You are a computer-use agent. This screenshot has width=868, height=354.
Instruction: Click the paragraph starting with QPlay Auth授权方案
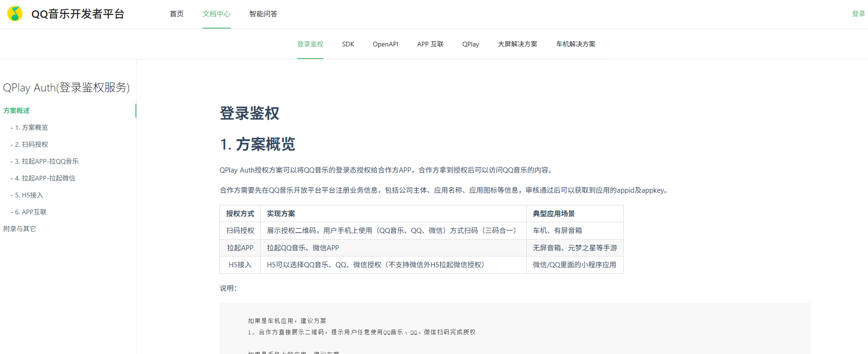pos(387,170)
